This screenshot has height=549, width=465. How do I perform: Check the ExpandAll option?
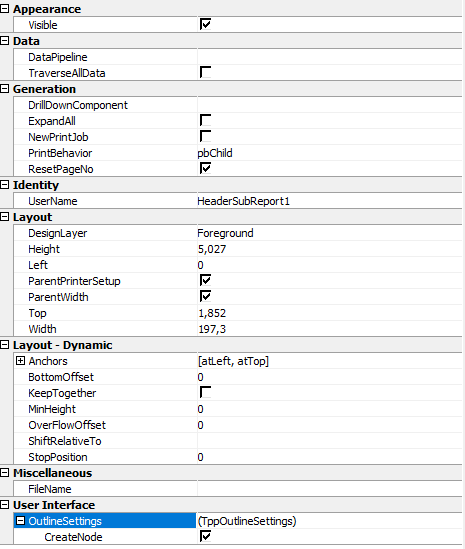[205, 120]
